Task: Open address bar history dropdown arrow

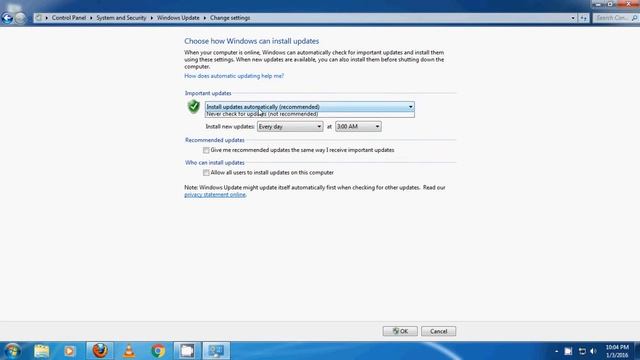Action: (573, 18)
